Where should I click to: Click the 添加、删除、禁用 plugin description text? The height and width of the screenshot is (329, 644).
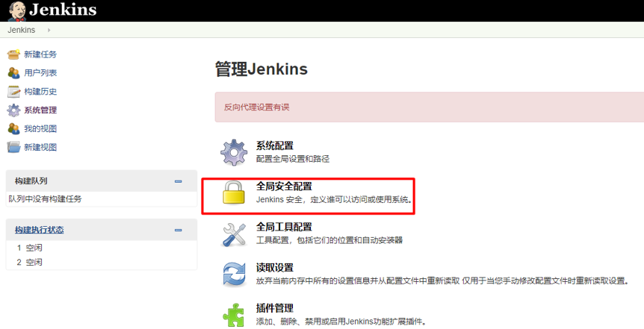341,322
